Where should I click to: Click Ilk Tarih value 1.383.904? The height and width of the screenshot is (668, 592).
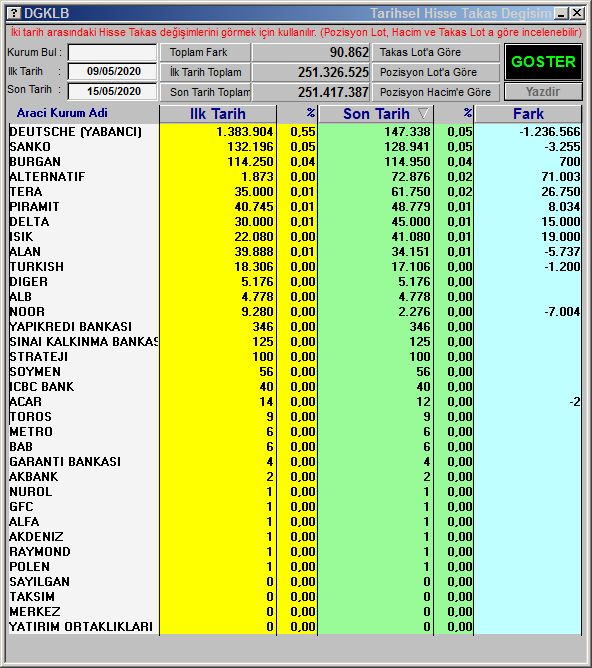244,132
